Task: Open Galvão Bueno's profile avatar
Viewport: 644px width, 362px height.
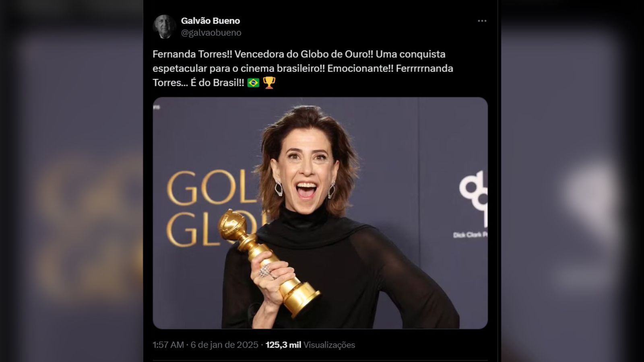Action: pos(164,27)
